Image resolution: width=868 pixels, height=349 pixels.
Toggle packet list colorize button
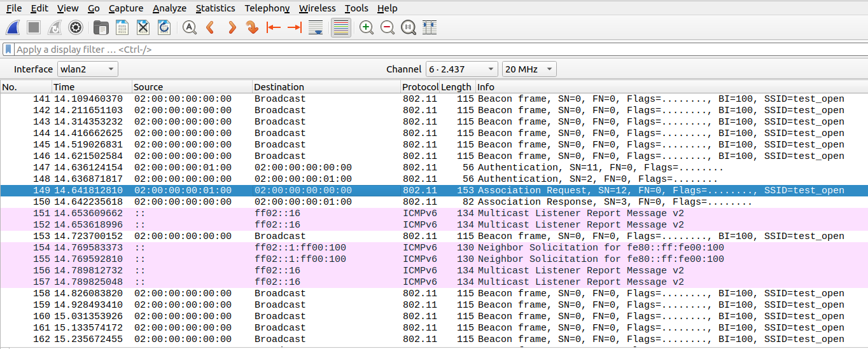coord(341,27)
